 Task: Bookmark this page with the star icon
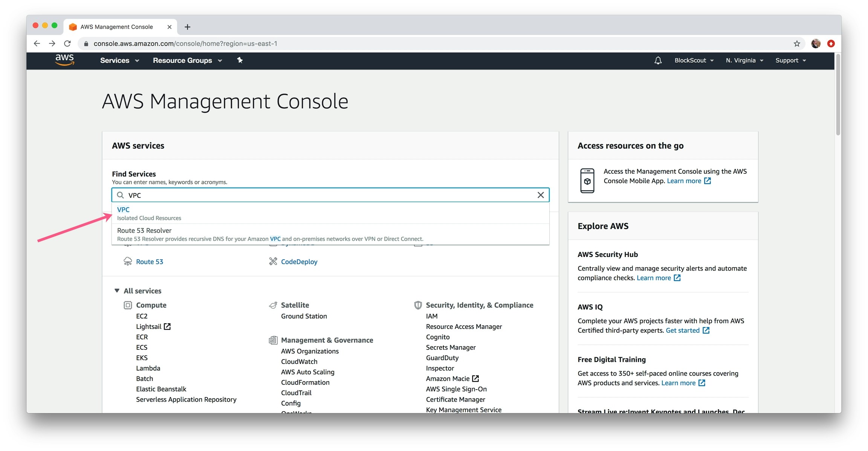[x=796, y=44]
